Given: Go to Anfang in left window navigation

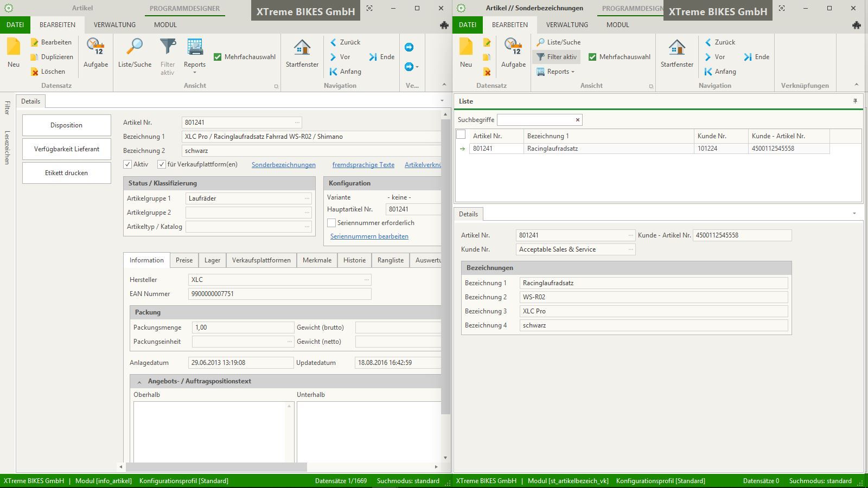Looking at the screenshot, I should coord(345,72).
